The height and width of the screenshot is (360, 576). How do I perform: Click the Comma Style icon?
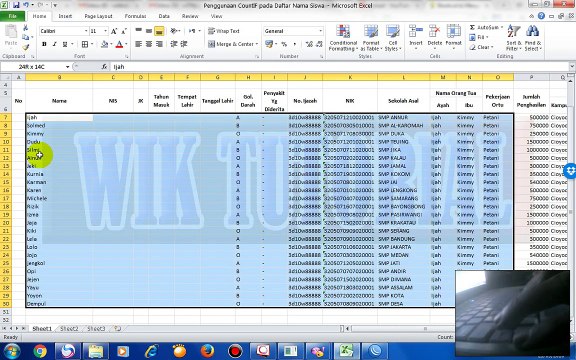[295, 44]
